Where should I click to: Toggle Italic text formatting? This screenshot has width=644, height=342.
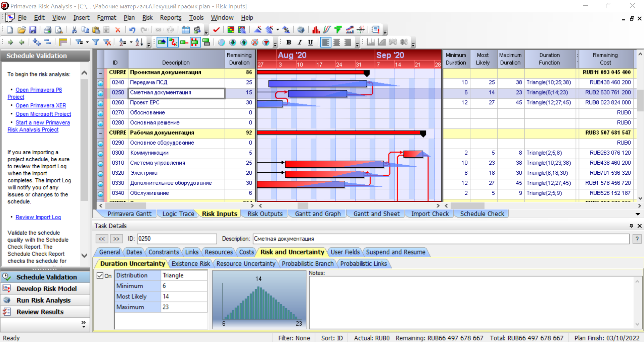click(300, 42)
